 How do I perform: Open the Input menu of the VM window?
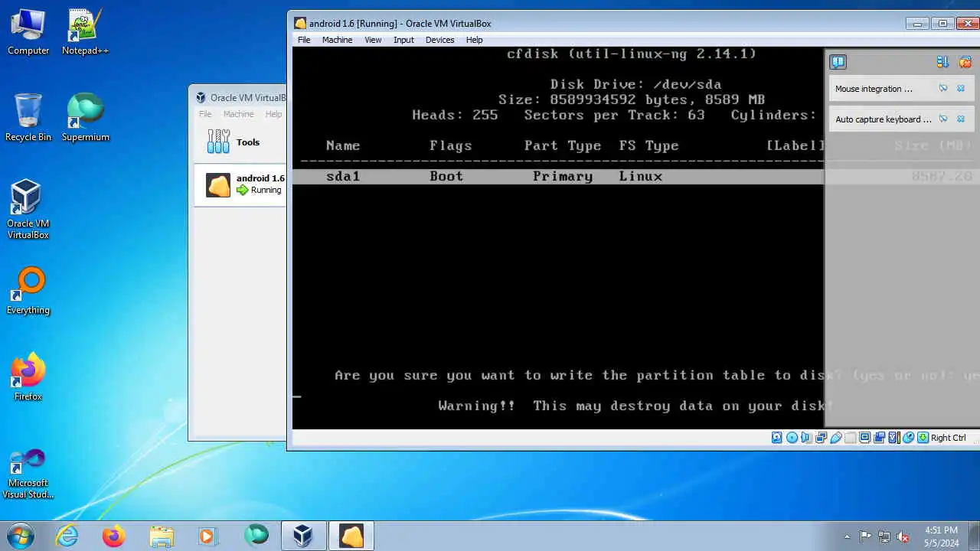[403, 40]
